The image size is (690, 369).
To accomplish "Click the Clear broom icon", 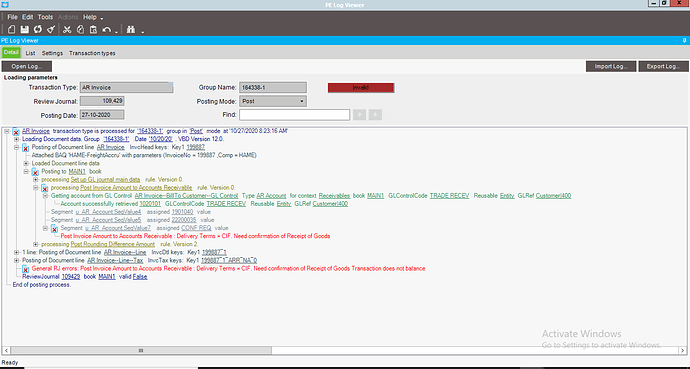I will point(51,29).
